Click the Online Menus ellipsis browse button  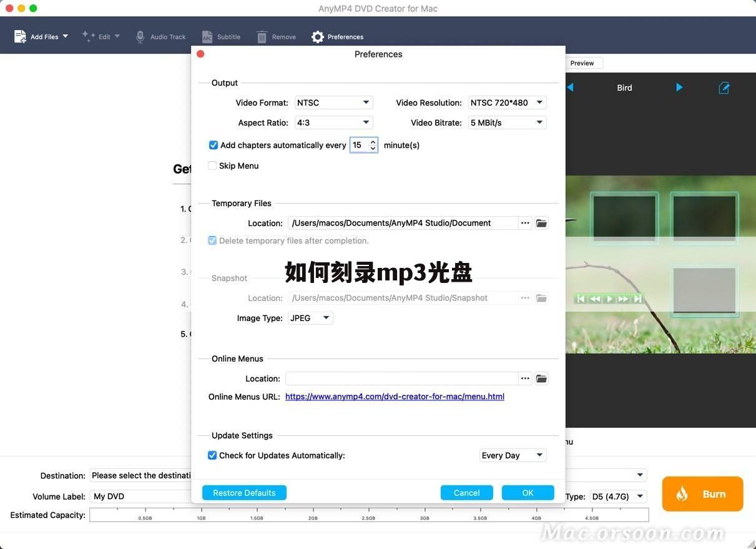click(526, 378)
